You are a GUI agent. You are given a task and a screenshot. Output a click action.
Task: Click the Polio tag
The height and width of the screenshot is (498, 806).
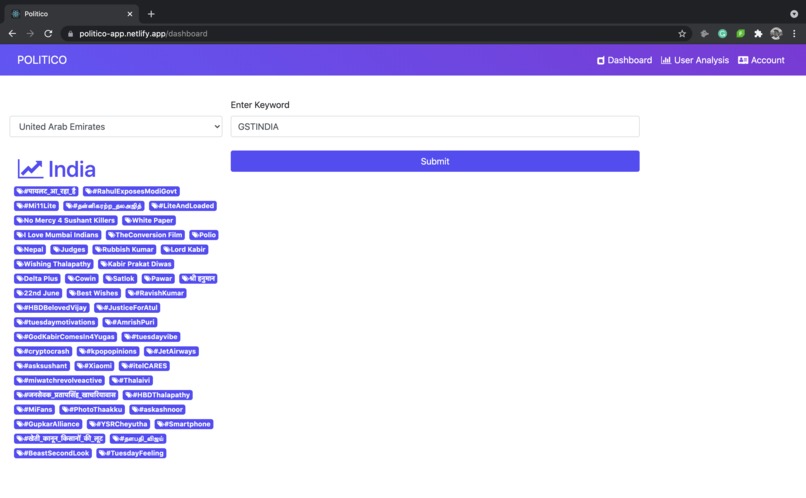pos(204,235)
